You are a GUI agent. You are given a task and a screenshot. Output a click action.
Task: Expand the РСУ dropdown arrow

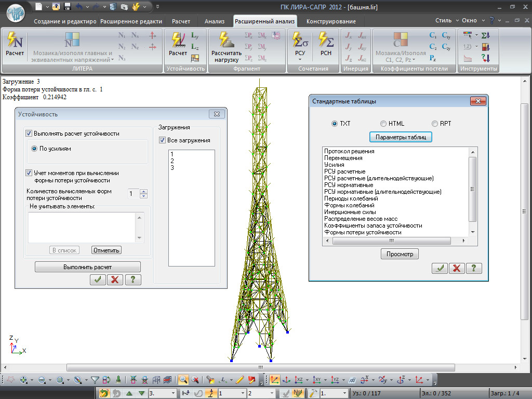300,60
